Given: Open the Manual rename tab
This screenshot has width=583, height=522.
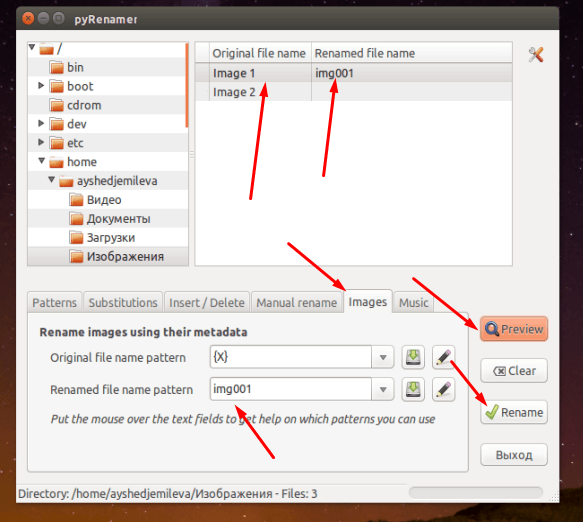Looking at the screenshot, I should click(x=297, y=303).
